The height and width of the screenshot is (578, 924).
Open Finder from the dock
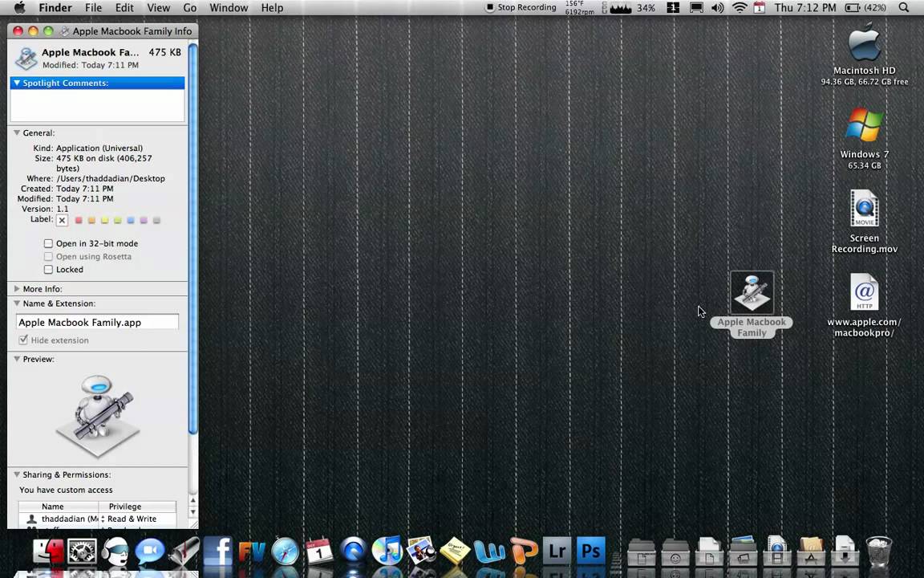[x=48, y=552]
